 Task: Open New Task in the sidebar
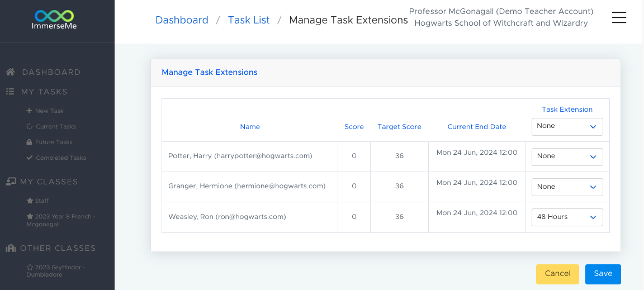click(x=49, y=111)
